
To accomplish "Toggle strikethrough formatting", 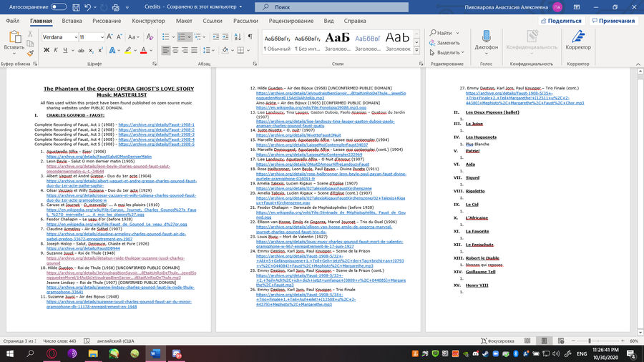I will (81, 50).
